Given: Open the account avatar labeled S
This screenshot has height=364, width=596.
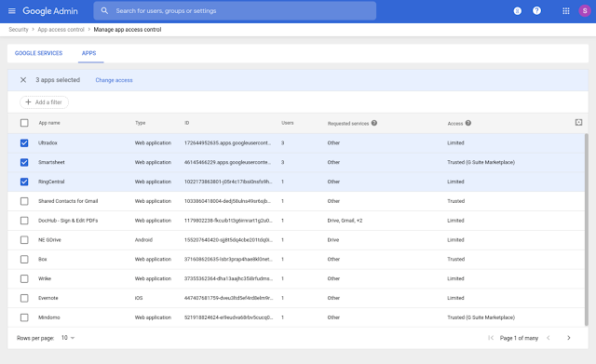Looking at the screenshot, I should 585,10.
